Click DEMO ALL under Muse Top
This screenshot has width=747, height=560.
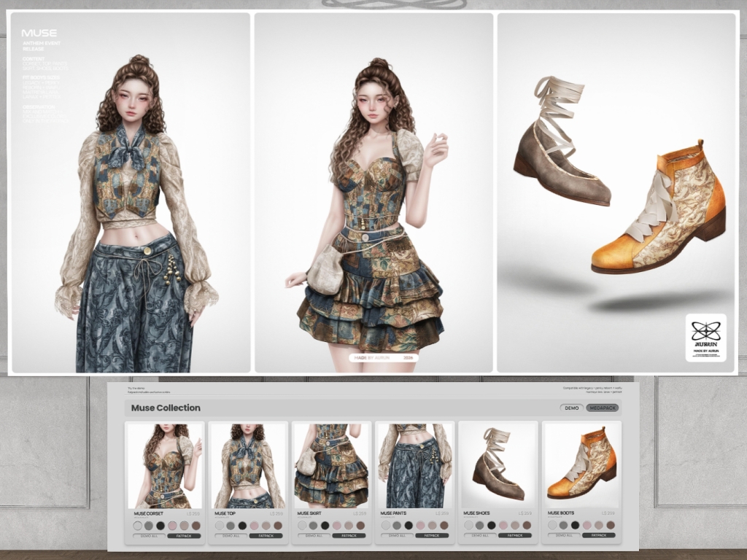click(231, 536)
